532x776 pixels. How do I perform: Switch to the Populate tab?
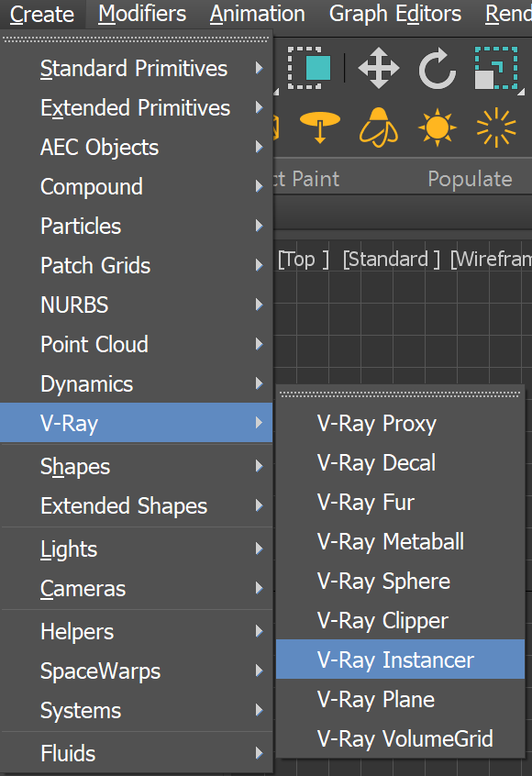point(470,179)
